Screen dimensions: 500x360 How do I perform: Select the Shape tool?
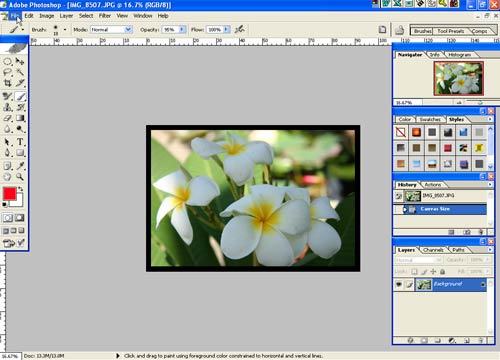(x=20, y=153)
